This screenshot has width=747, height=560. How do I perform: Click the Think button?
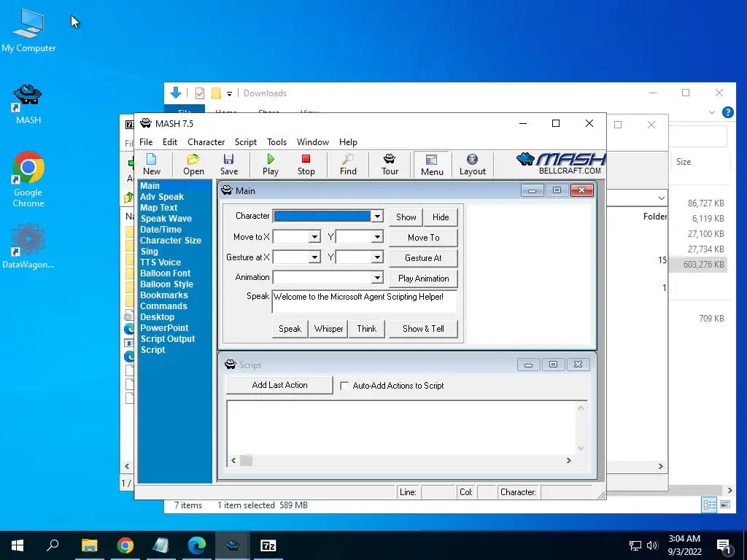[x=366, y=329]
